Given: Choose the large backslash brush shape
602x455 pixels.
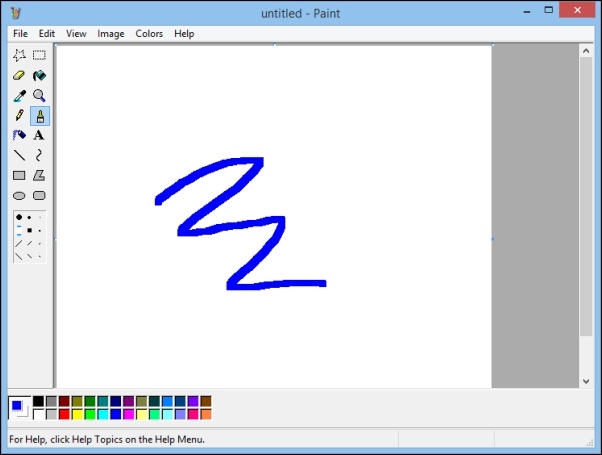Looking at the screenshot, I should tap(19, 256).
